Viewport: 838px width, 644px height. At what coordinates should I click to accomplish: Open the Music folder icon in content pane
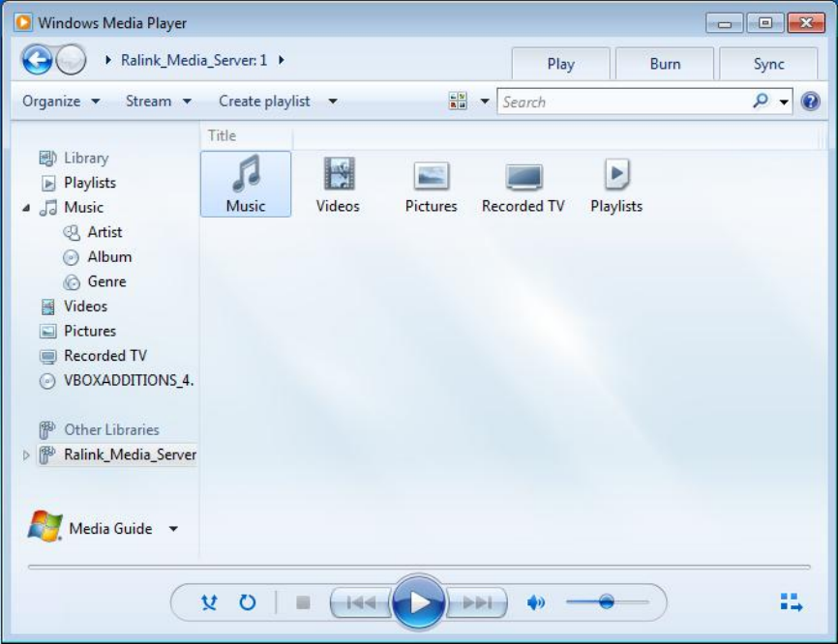point(246,184)
